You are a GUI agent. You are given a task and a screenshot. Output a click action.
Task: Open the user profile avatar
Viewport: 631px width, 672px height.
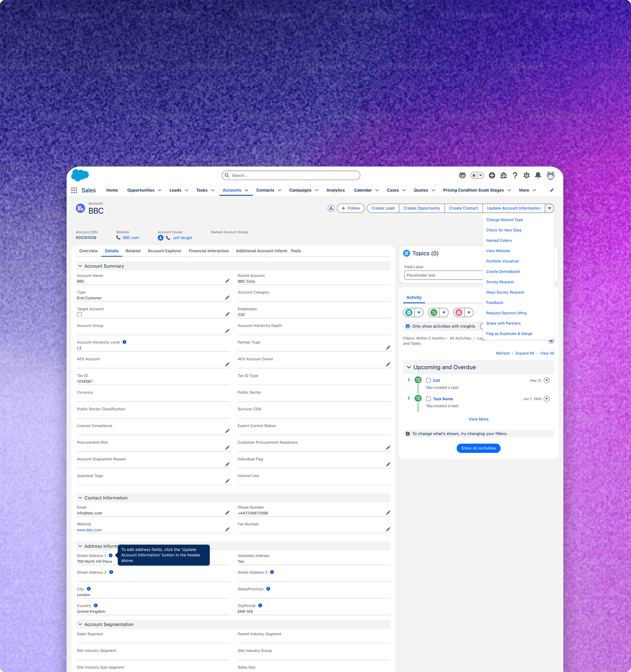click(x=551, y=175)
